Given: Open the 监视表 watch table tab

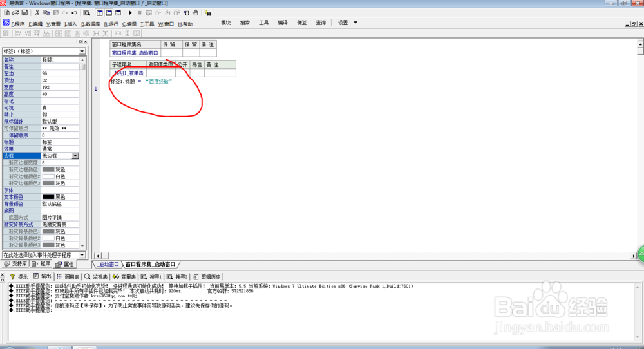Looking at the screenshot, I should click(96, 277).
